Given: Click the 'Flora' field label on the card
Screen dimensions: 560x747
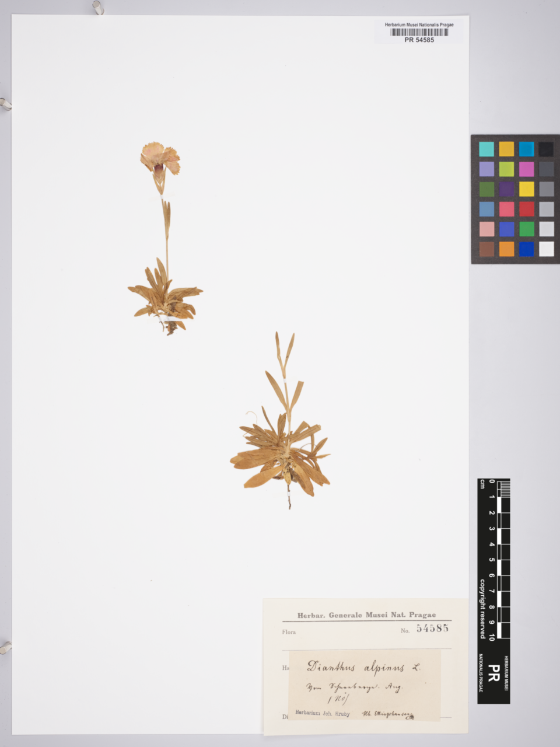Looking at the screenshot, I should 289,631.
